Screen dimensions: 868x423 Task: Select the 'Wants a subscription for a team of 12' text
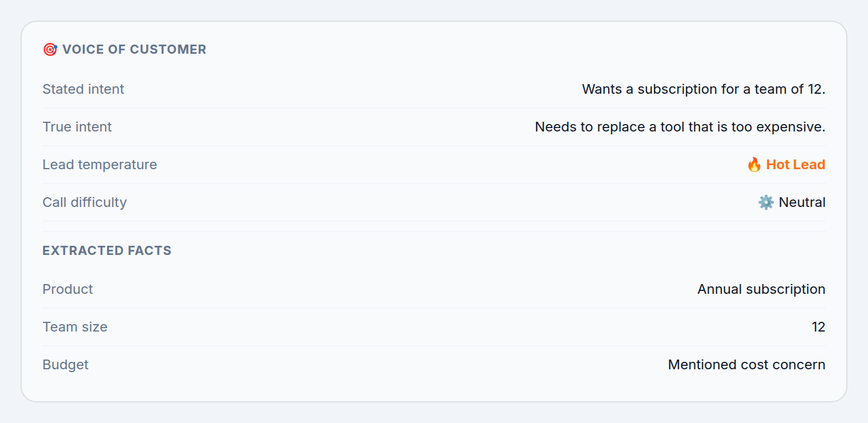704,89
